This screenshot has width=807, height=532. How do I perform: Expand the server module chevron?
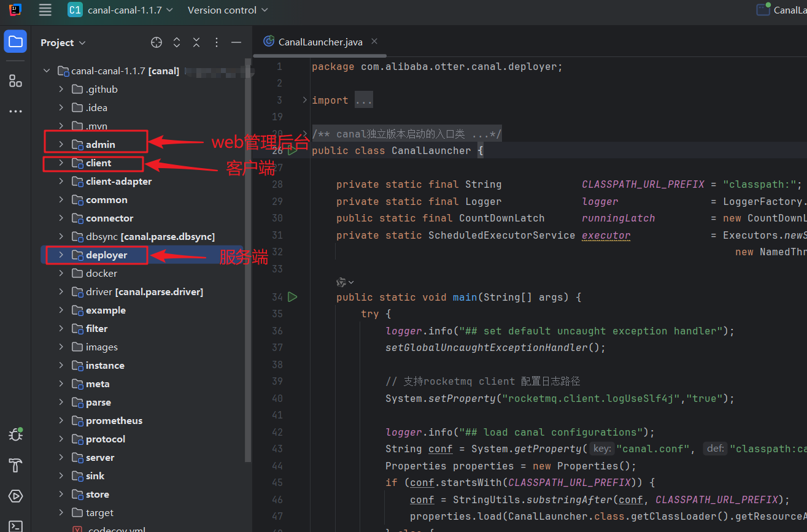[x=61, y=457]
